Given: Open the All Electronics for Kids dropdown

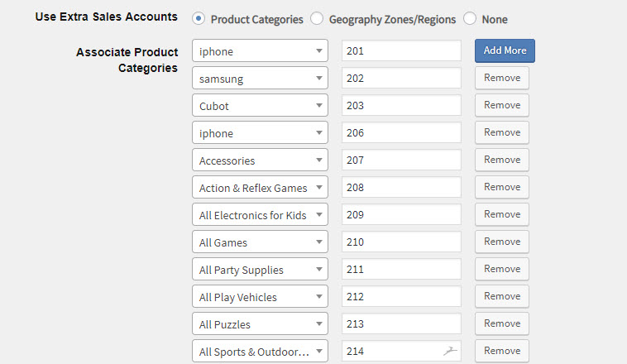Looking at the screenshot, I should pyautogui.click(x=260, y=214).
